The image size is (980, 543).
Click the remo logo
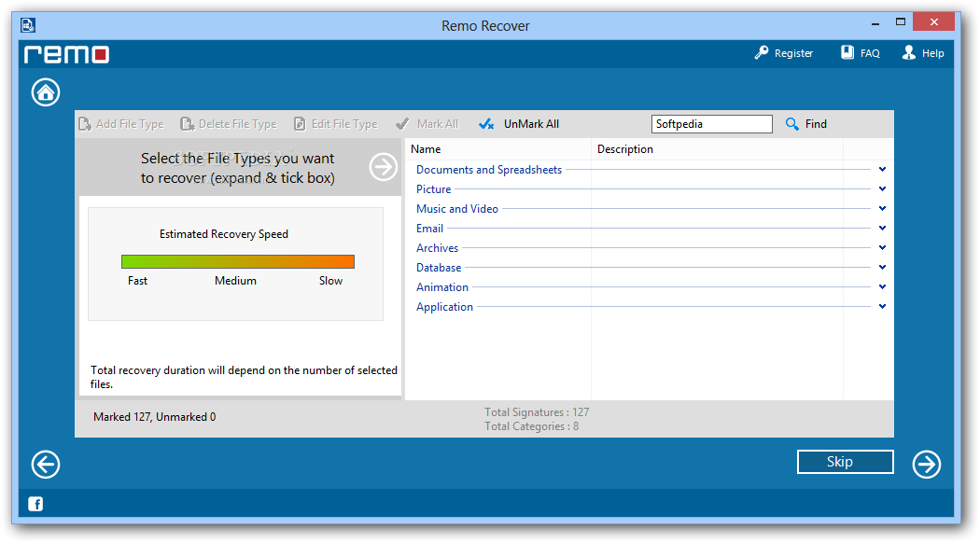(67, 54)
